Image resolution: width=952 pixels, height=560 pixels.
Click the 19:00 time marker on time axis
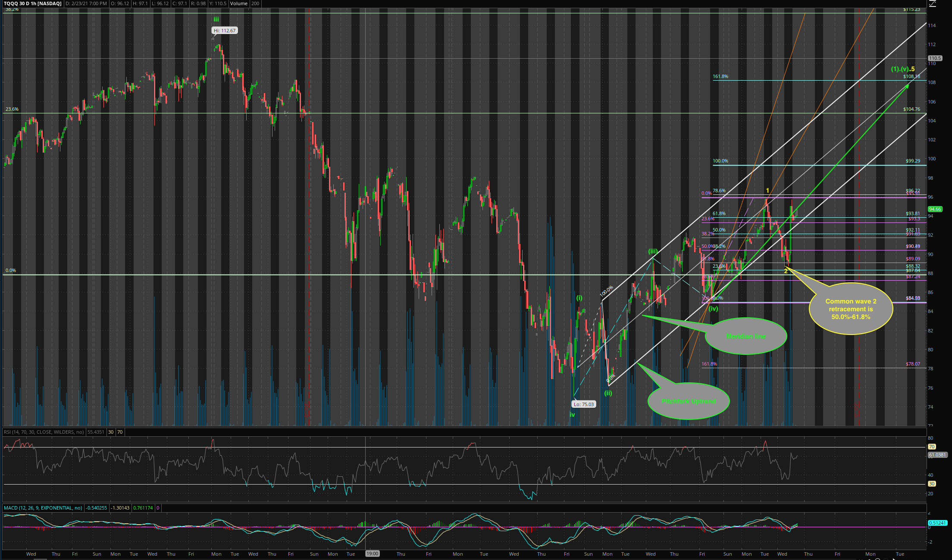[x=372, y=554]
